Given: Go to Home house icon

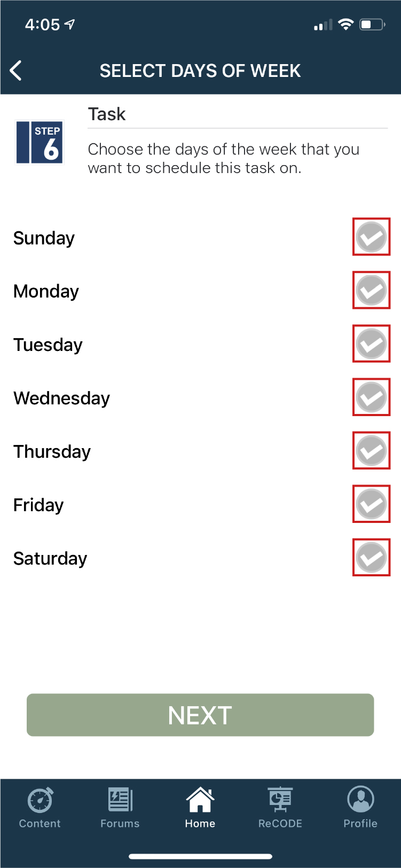Looking at the screenshot, I should (x=200, y=800).
